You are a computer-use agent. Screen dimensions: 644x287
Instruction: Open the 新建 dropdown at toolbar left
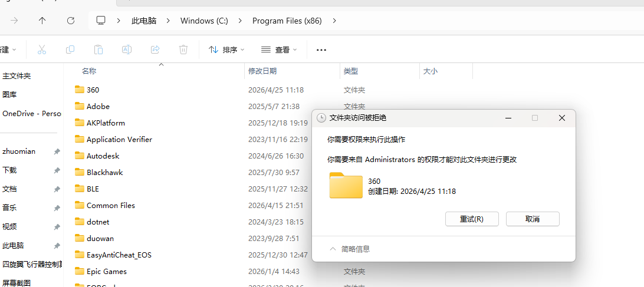[8, 50]
